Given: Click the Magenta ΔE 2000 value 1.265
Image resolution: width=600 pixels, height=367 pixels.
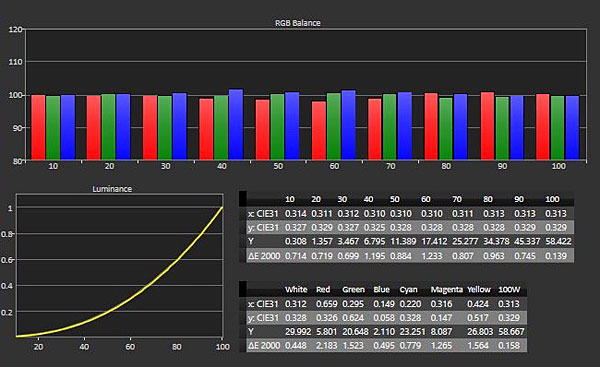Looking at the screenshot, I should pyautogui.click(x=441, y=346).
